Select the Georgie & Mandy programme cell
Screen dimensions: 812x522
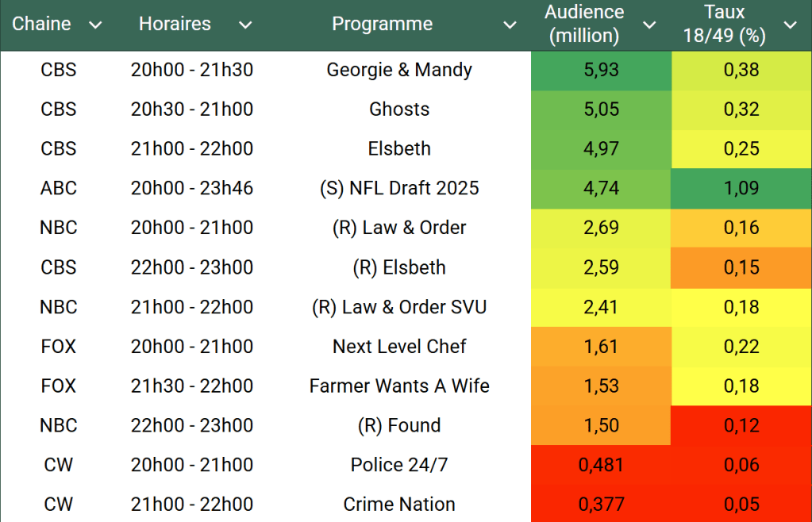tap(399, 70)
